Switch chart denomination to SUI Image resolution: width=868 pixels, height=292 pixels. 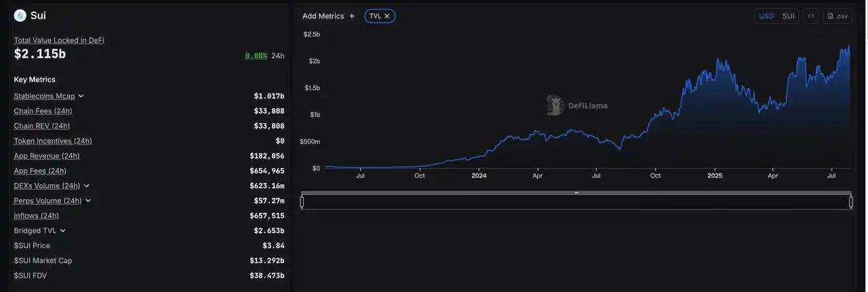789,16
